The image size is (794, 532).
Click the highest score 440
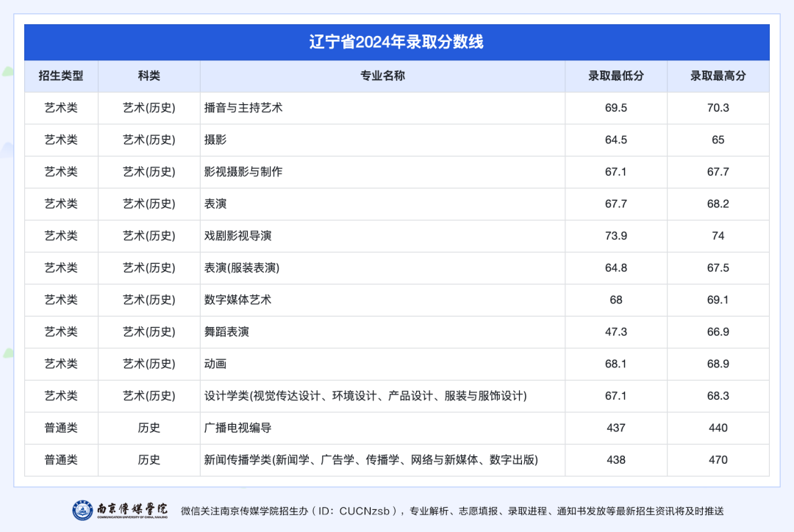tap(718, 428)
